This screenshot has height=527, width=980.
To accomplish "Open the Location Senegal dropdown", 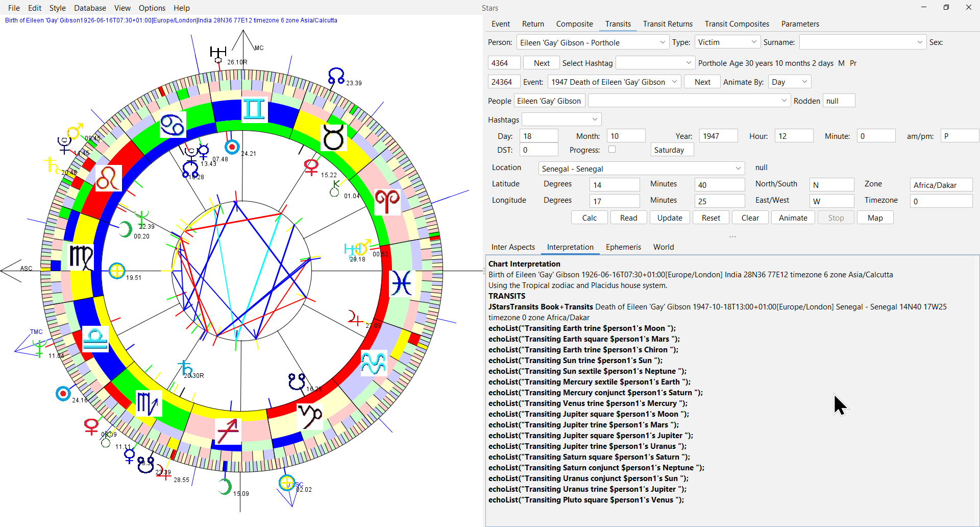I will point(738,169).
